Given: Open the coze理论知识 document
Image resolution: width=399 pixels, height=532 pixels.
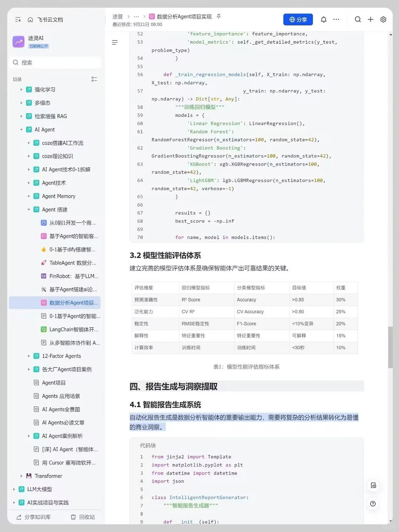Looking at the screenshot, I should pyautogui.click(x=57, y=156).
